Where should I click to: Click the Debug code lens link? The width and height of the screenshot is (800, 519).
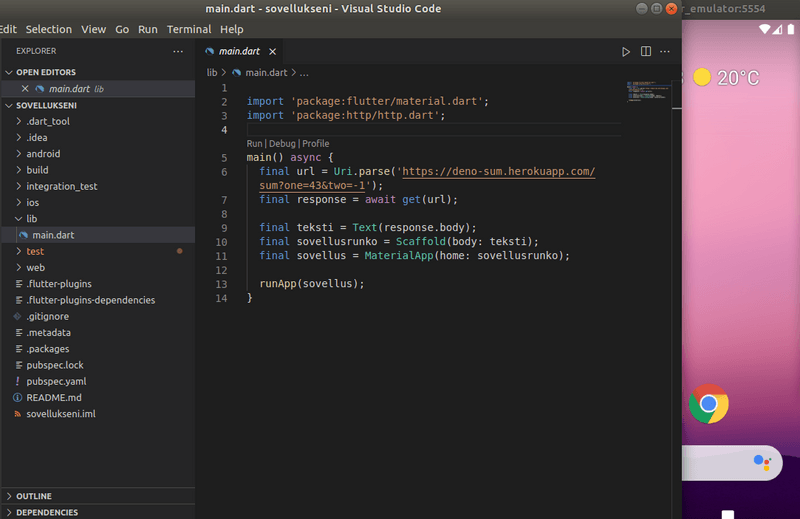[x=282, y=144]
